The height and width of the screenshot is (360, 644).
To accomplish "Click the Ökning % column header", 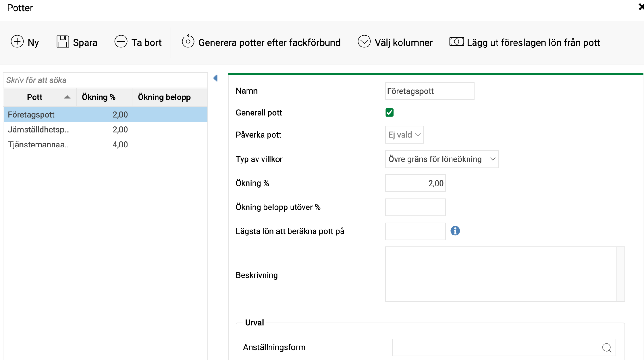I will (104, 97).
